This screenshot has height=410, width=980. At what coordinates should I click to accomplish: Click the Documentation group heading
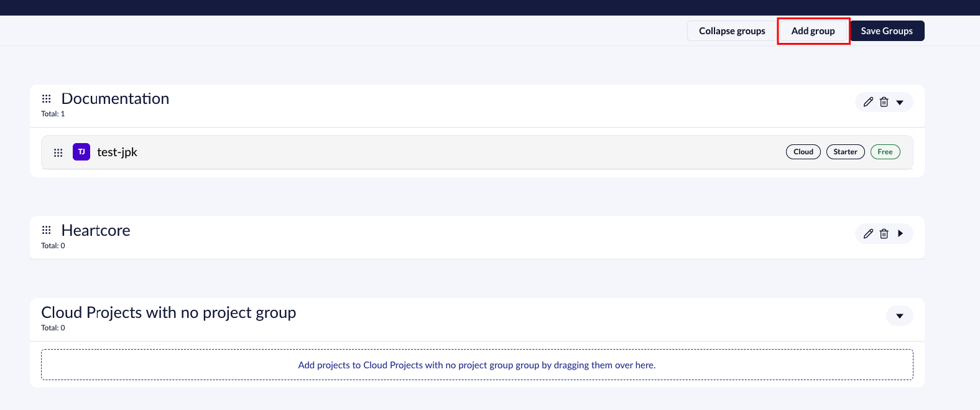pos(115,98)
